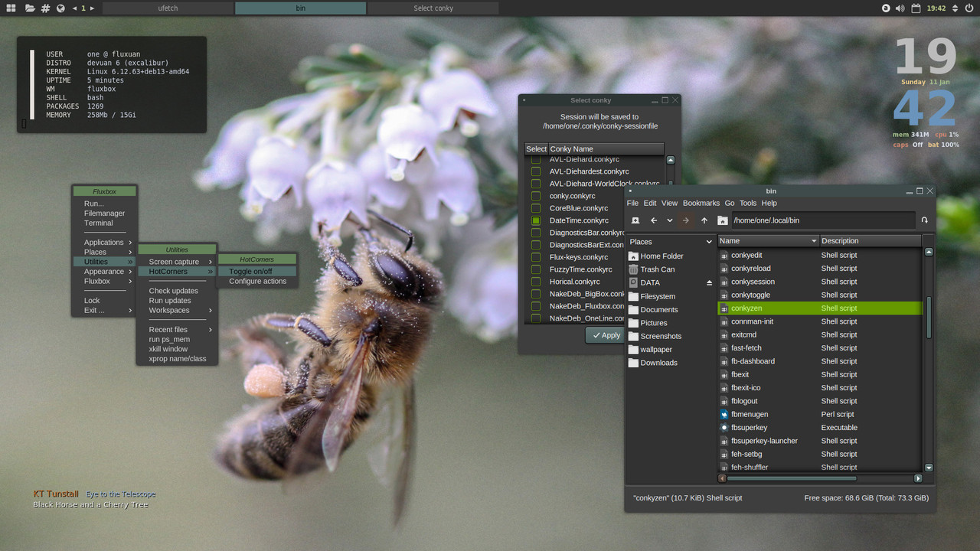Go back in bin file manager
The width and height of the screenshot is (980, 551).
[x=654, y=220]
